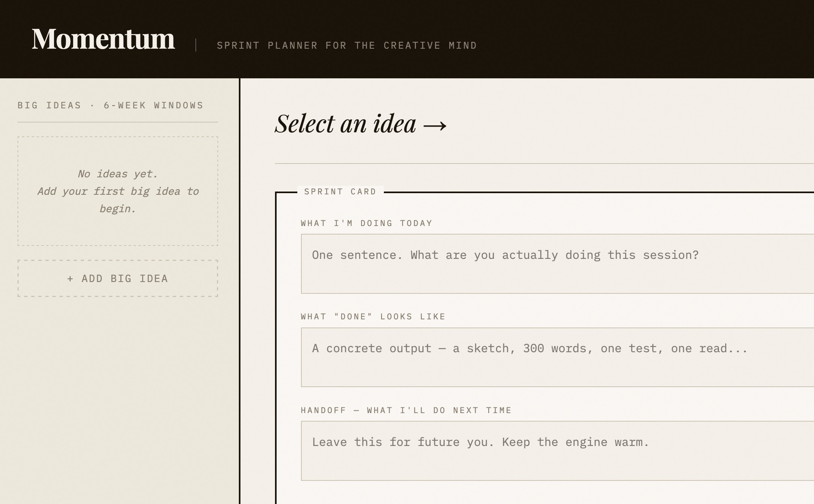Click the dark divider between sidebar and main panel
Image resolution: width=814 pixels, height=504 pixels.
(240, 291)
